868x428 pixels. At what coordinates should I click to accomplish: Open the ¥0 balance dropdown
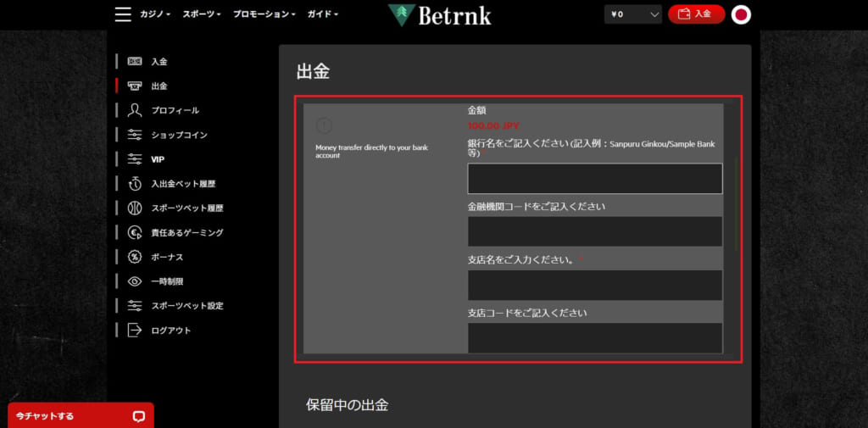[x=632, y=14]
